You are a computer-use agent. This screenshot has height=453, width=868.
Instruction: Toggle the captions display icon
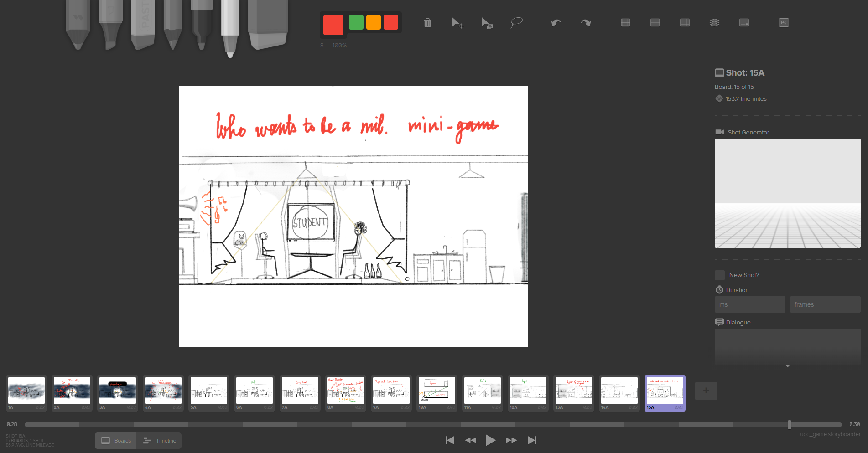[744, 22]
